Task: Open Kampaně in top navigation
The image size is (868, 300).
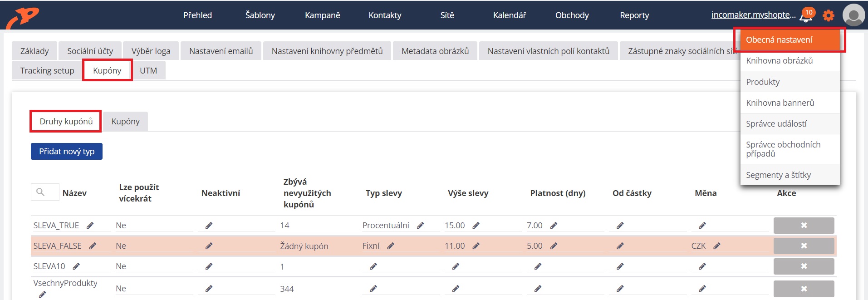Action: click(x=322, y=15)
